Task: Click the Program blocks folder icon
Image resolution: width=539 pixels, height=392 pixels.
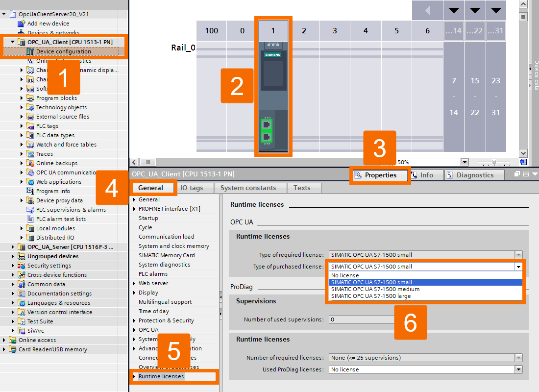Action: click(30, 98)
